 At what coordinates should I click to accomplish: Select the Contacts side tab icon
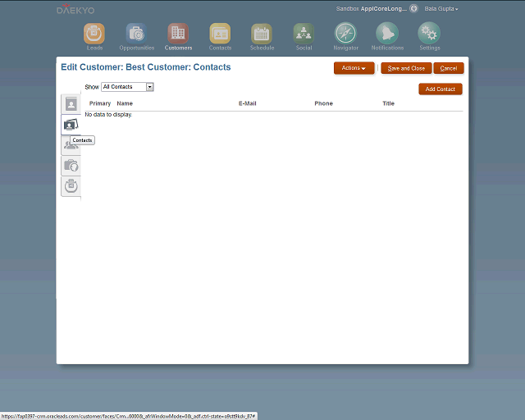71,125
